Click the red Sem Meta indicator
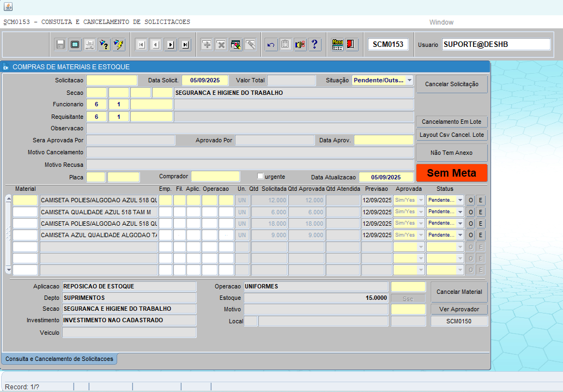563x392 pixels. tap(451, 173)
